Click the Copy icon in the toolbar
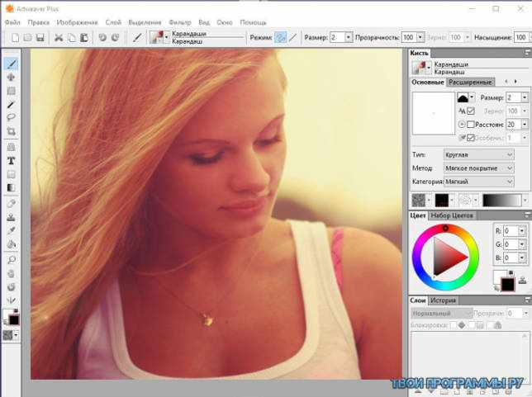This screenshot has width=532, height=397. click(72, 37)
